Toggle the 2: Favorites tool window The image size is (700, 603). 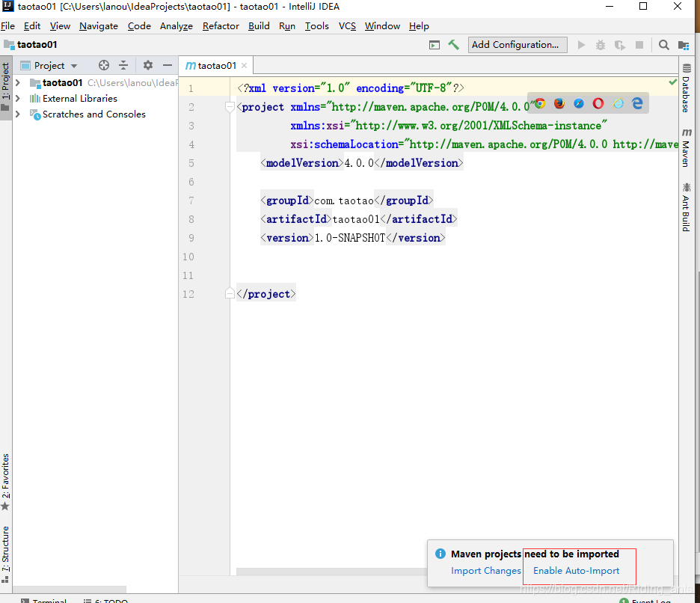5,482
